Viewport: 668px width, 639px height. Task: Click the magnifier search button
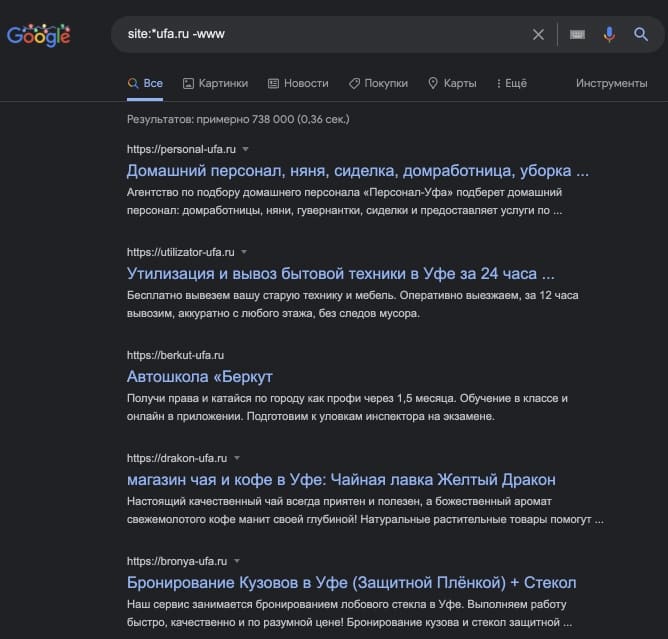pyautogui.click(x=640, y=35)
